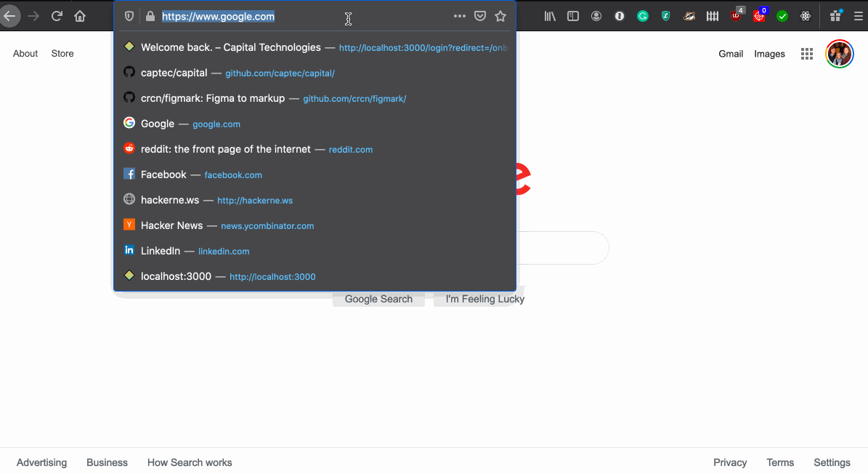Open Google account profile picture
Screen dimensions: 868x474
click(839, 54)
